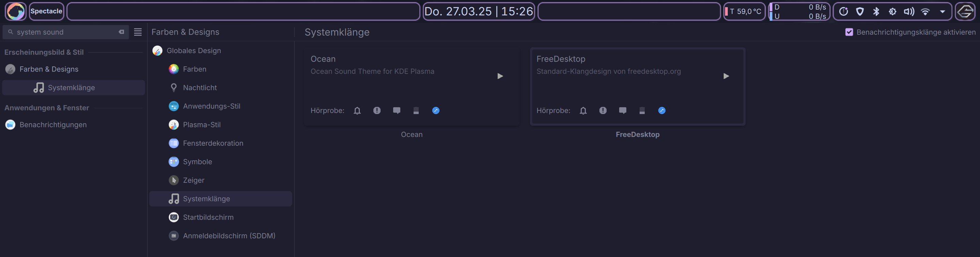Preview Ocean warning exclamation sound

(376, 111)
